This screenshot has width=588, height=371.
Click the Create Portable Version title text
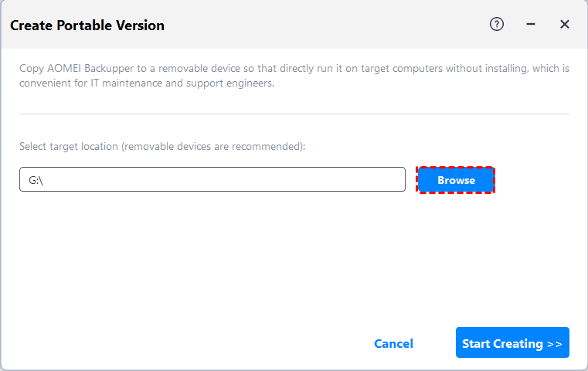pyautogui.click(x=87, y=26)
